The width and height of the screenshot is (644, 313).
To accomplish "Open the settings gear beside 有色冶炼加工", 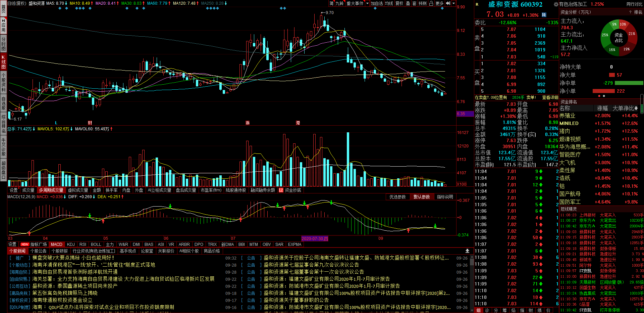I will pos(556,4).
